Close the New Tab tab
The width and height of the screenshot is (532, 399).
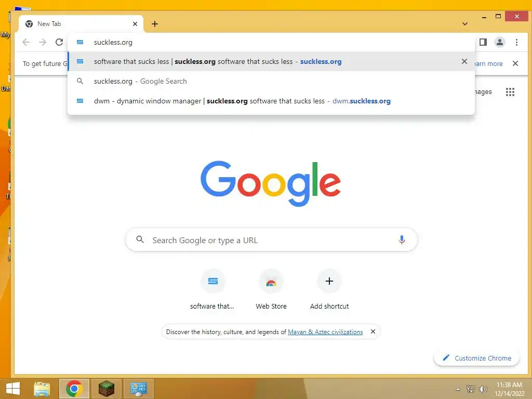point(135,24)
